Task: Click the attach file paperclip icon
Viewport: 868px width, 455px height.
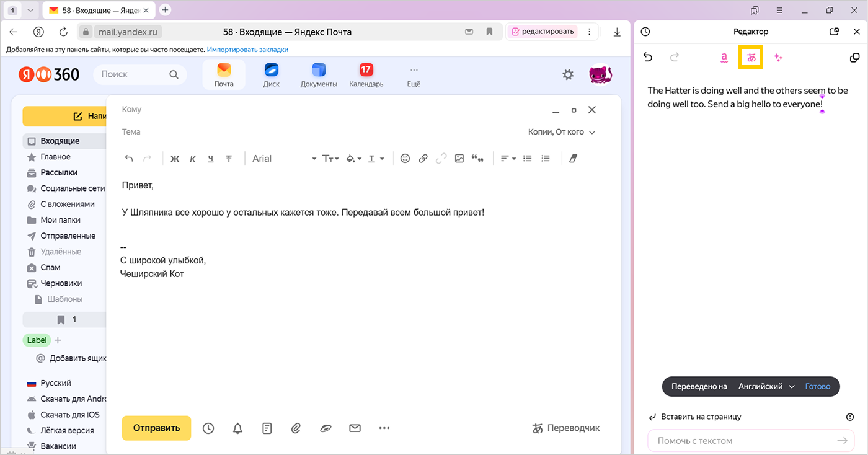Action: click(x=296, y=428)
